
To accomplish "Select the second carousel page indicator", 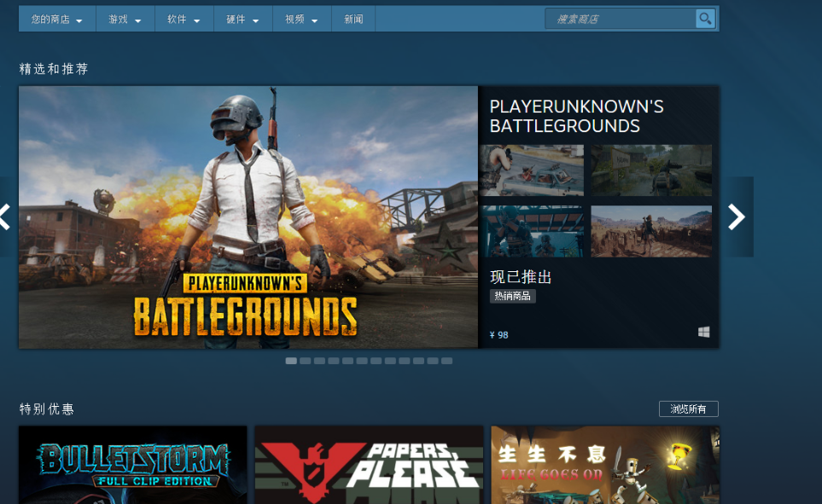I will tap(305, 361).
